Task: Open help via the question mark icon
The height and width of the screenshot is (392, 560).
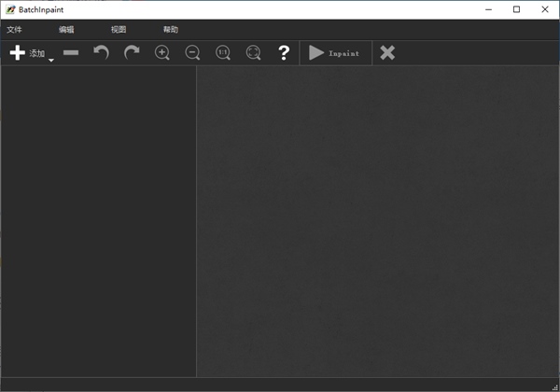Action: 284,53
